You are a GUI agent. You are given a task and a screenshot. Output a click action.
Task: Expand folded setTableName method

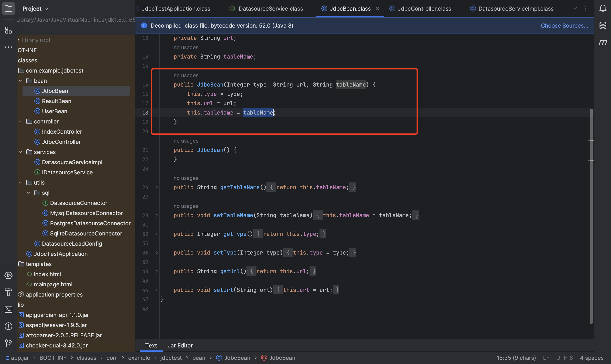[156, 215]
